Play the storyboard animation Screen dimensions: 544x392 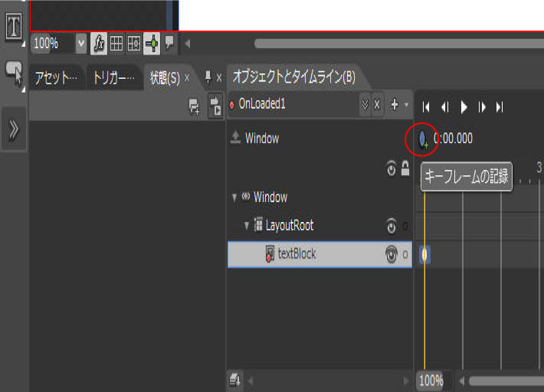click(464, 107)
